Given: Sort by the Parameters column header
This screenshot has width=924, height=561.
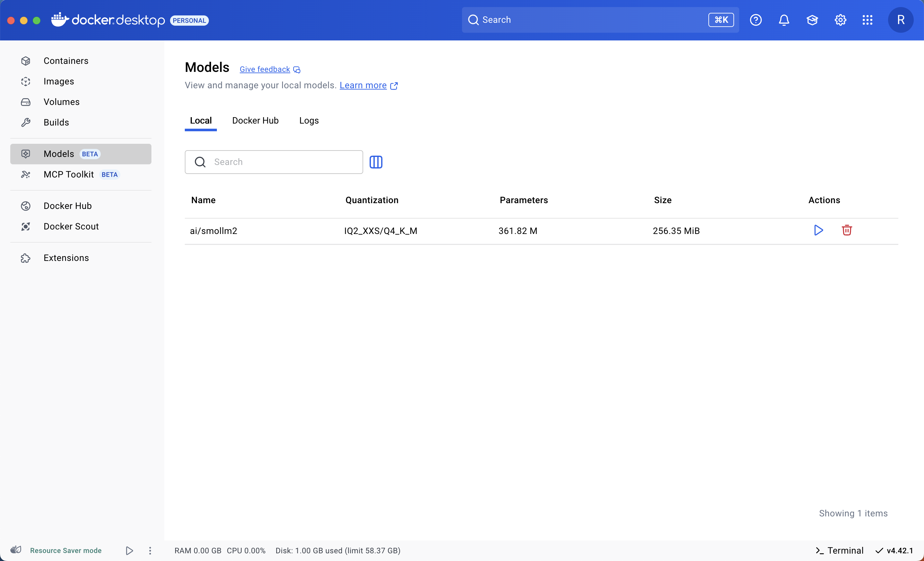Looking at the screenshot, I should click(x=524, y=200).
